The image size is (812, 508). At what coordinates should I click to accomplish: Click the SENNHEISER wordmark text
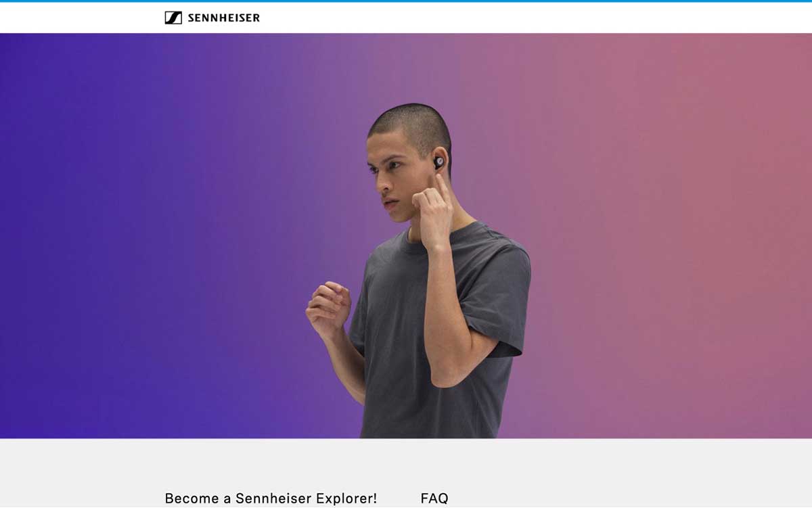click(x=223, y=18)
